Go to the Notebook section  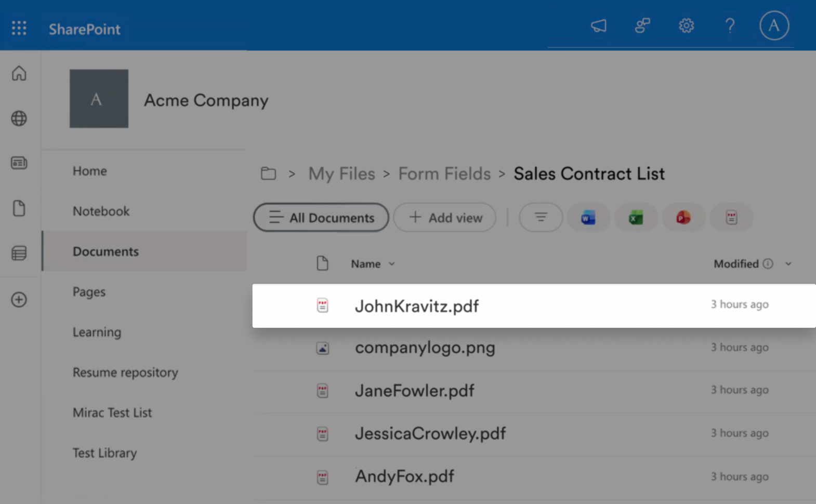[101, 211]
